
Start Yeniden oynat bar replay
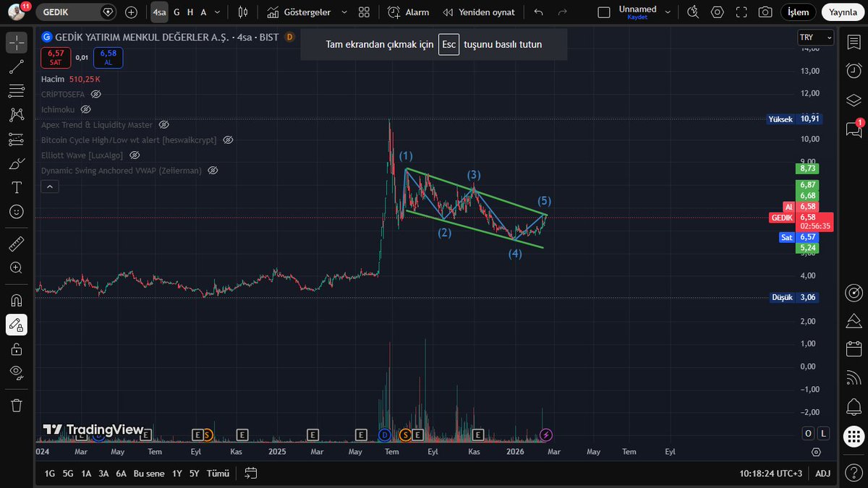479,12
